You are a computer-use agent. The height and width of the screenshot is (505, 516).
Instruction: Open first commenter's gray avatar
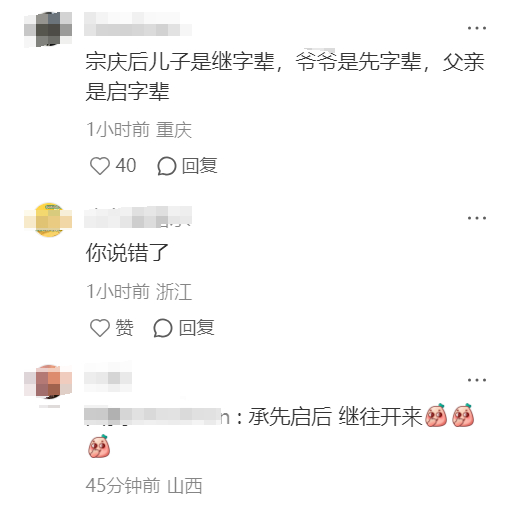pyautogui.click(x=48, y=29)
